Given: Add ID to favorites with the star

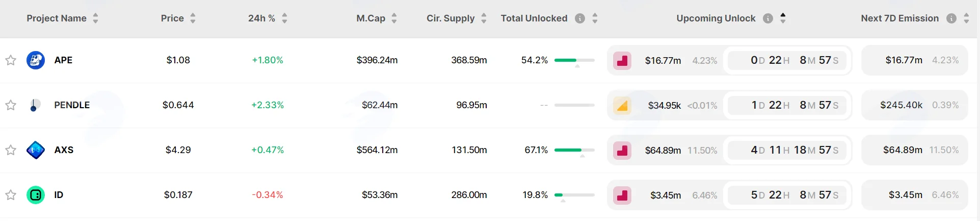Looking at the screenshot, I should (11, 195).
